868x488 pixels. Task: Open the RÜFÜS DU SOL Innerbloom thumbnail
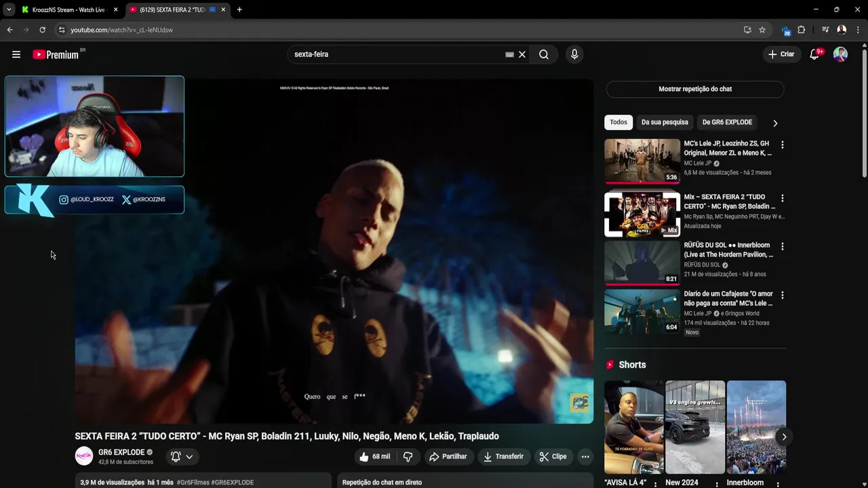click(x=642, y=262)
